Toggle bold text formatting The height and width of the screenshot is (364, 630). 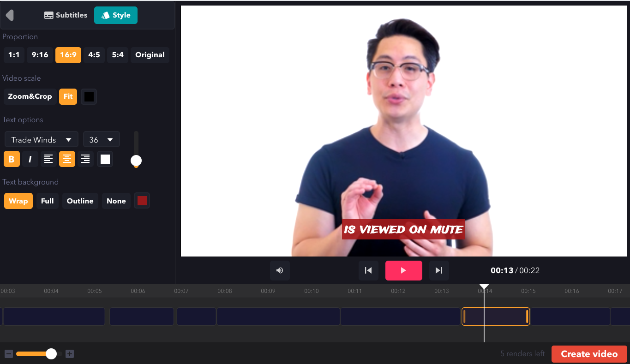tap(12, 159)
